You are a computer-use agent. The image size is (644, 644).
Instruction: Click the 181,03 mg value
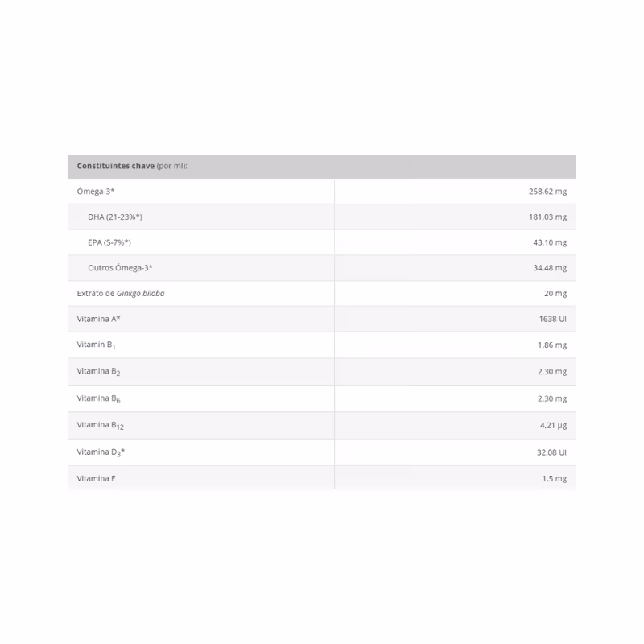[547, 217]
